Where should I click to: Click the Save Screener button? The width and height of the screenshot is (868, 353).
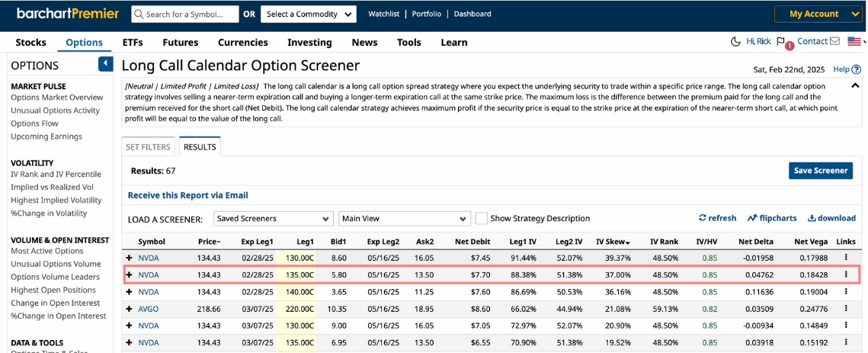(820, 171)
